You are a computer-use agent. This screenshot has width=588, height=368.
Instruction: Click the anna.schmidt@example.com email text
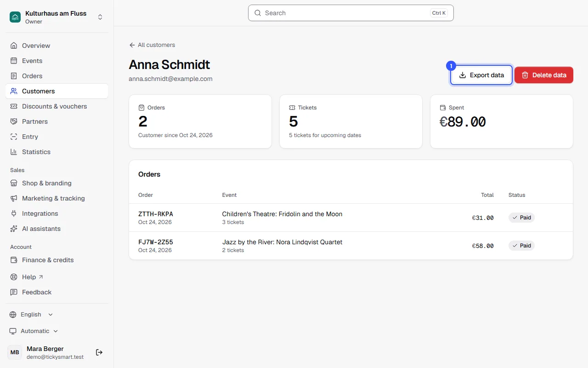click(170, 79)
